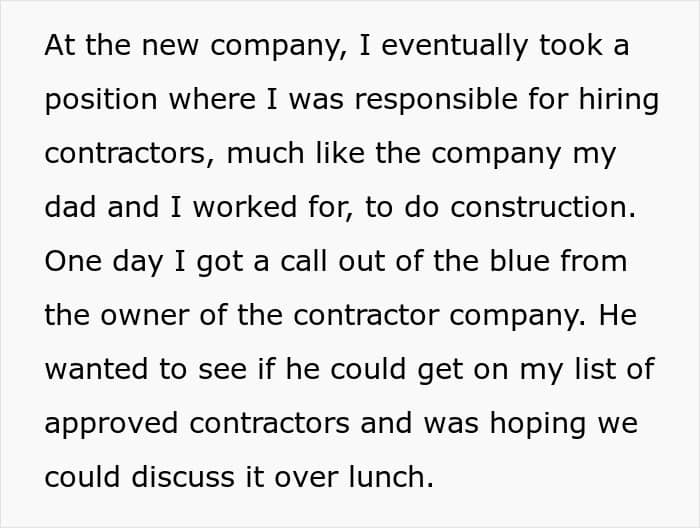Screen dimensions: 700x528
Task: Click the word "approved"
Action: tap(111, 425)
